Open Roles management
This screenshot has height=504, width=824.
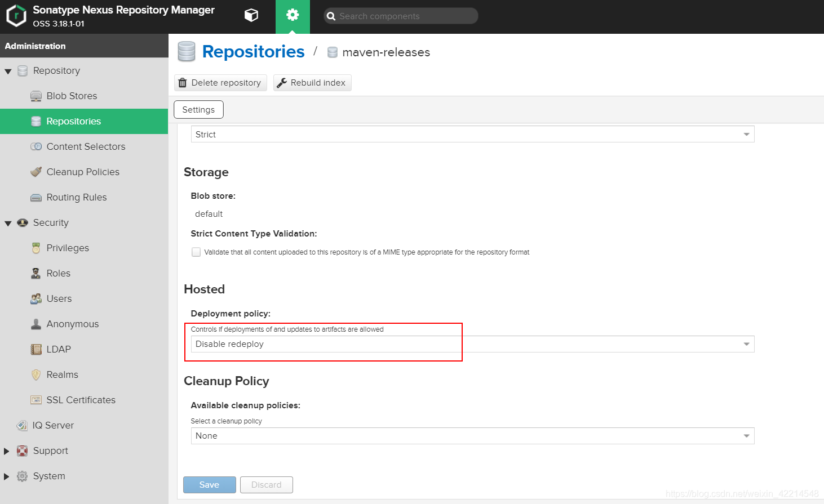pyautogui.click(x=59, y=273)
